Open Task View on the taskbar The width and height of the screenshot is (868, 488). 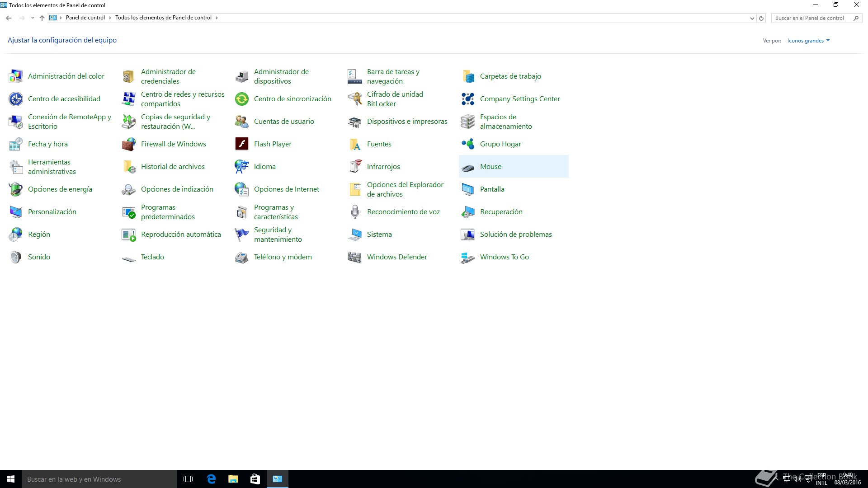[188, 479]
